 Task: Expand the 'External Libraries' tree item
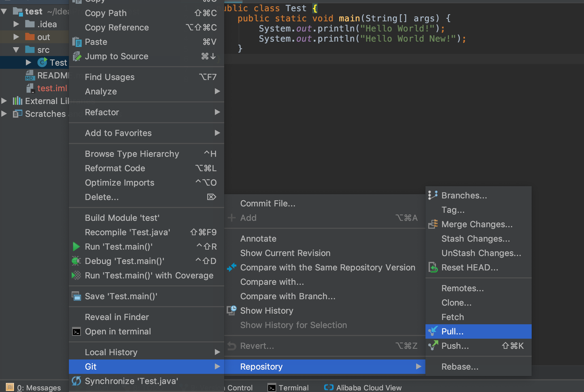click(5, 101)
